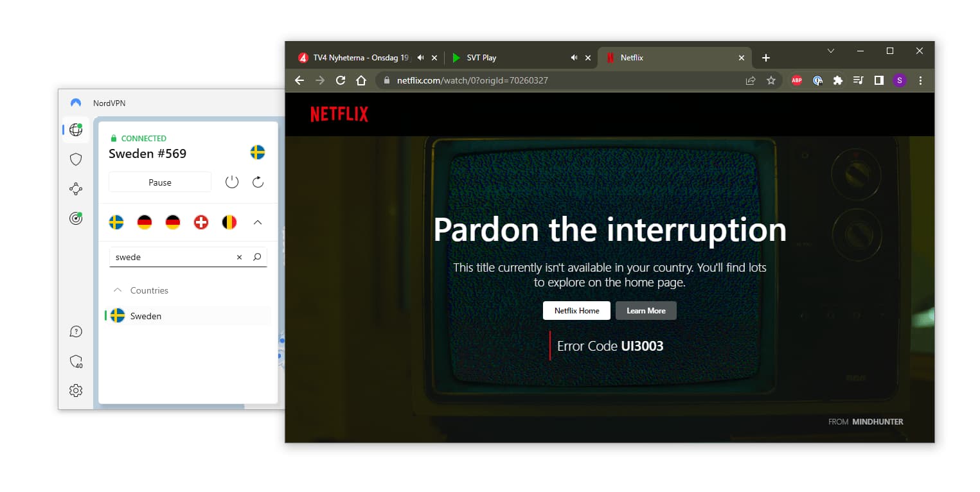Open the Chrome three-dot menu

coord(920,80)
